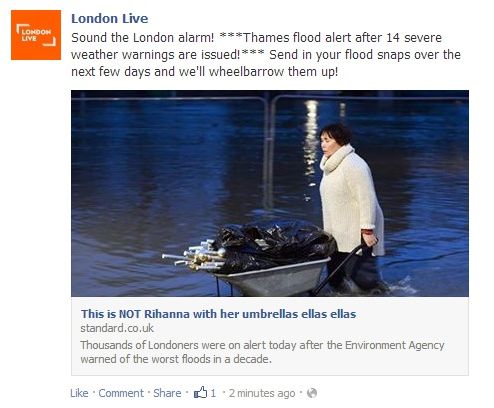The image size is (494, 408).
Task: Open the London Live orange profile picture
Action: point(36,35)
